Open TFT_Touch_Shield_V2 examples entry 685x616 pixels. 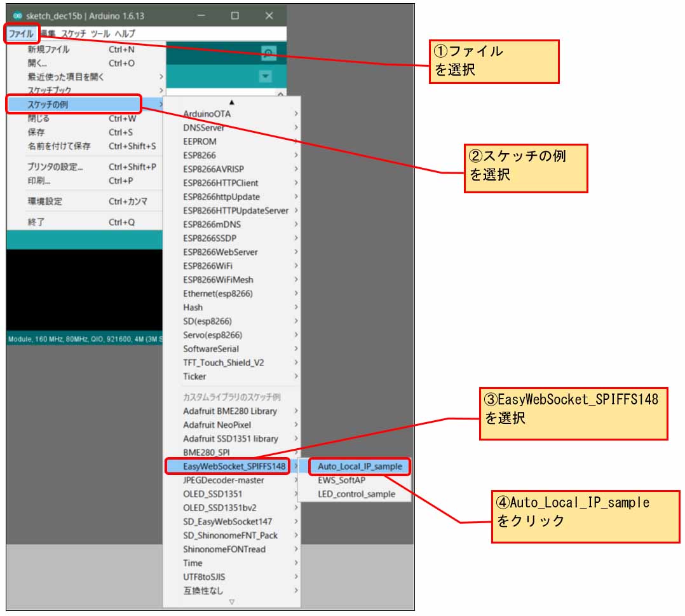pyautogui.click(x=233, y=363)
